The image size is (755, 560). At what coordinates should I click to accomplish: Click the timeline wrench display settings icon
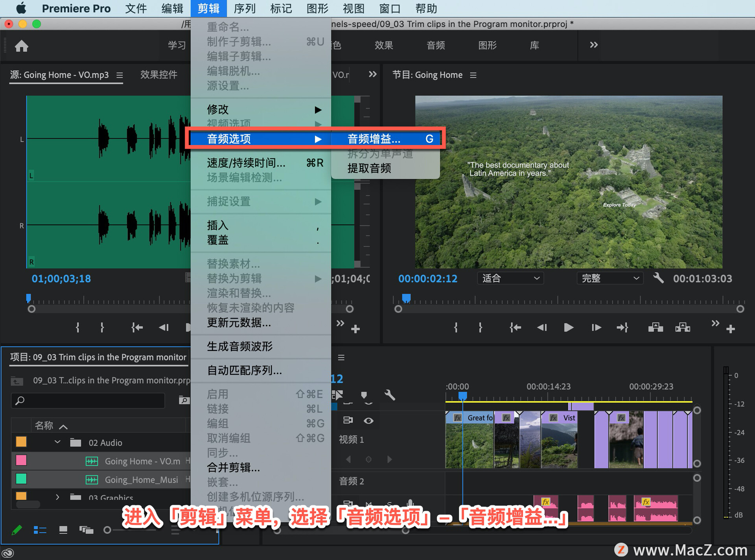(389, 395)
